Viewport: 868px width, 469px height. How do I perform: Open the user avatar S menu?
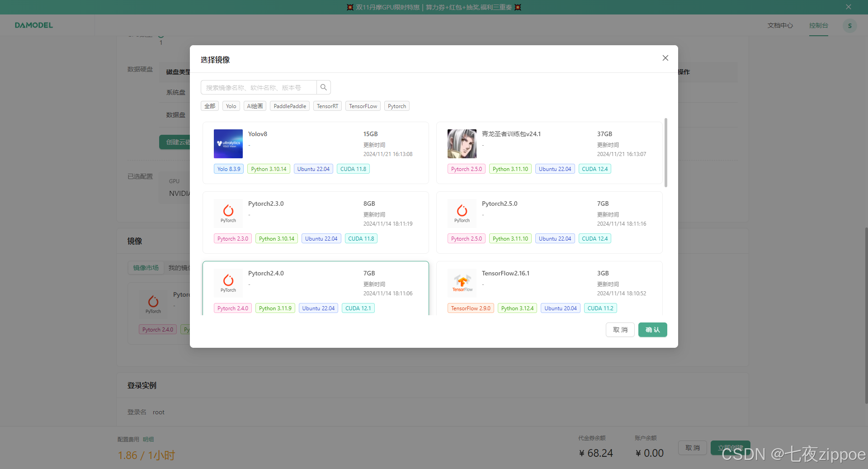click(x=849, y=26)
